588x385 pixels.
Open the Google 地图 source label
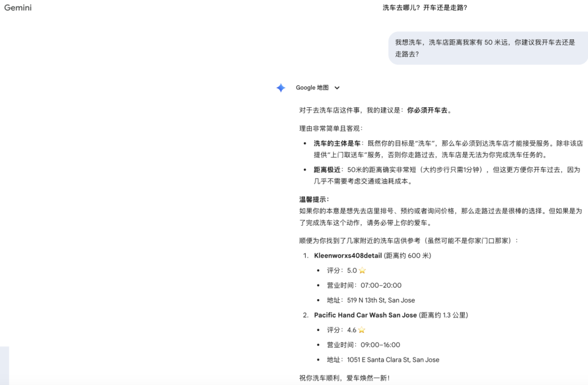(312, 88)
